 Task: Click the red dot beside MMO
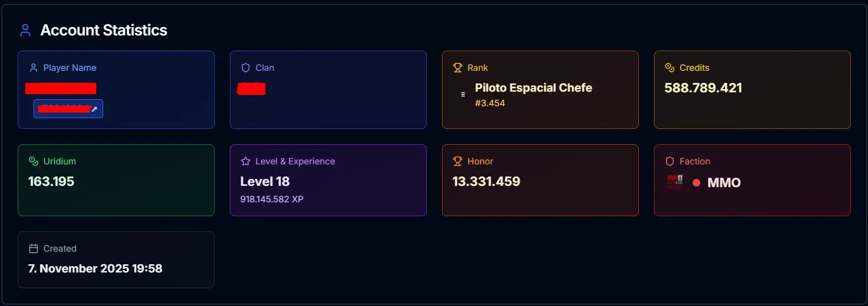point(696,183)
